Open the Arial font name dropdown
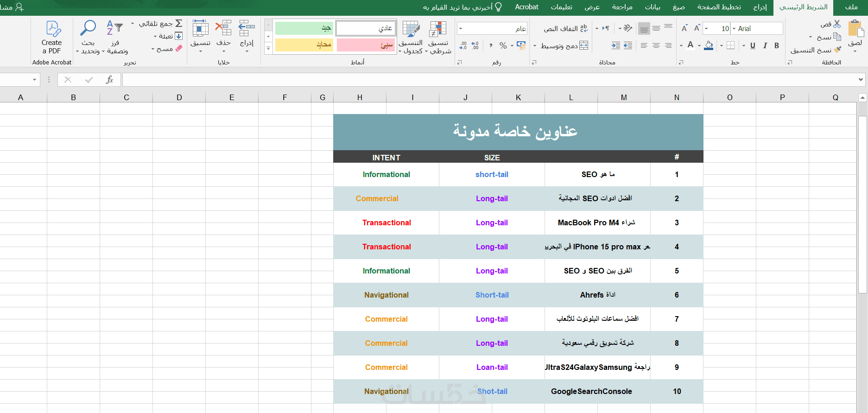 coord(734,29)
